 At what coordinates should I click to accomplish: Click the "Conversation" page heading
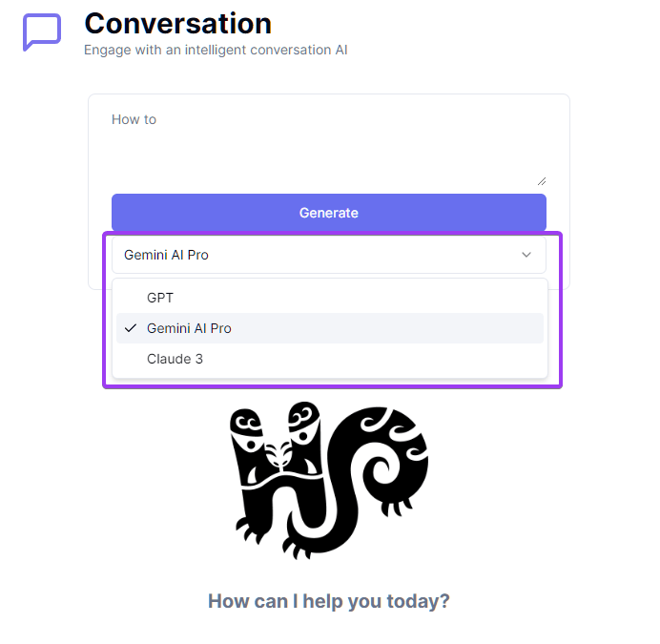pyautogui.click(x=177, y=23)
